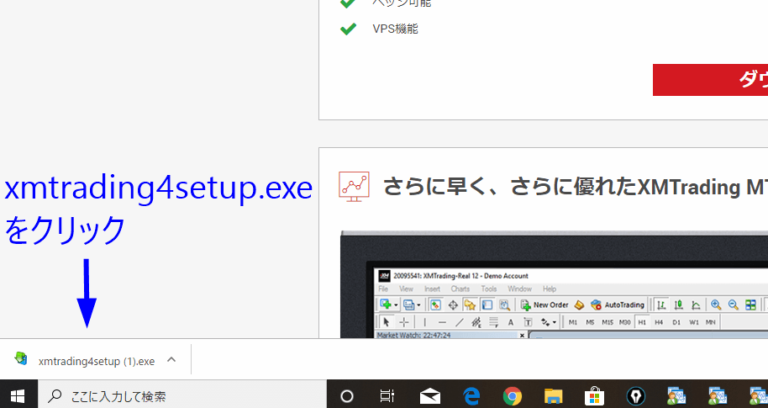Viewport: 768px width, 408px height.
Task: Click the XMTrading MT4 platform screenshot image
Action: pos(554,285)
